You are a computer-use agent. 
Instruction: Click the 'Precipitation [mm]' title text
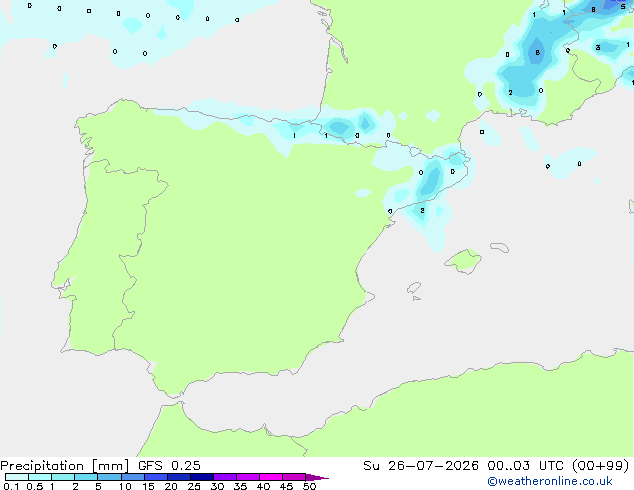[65, 466]
